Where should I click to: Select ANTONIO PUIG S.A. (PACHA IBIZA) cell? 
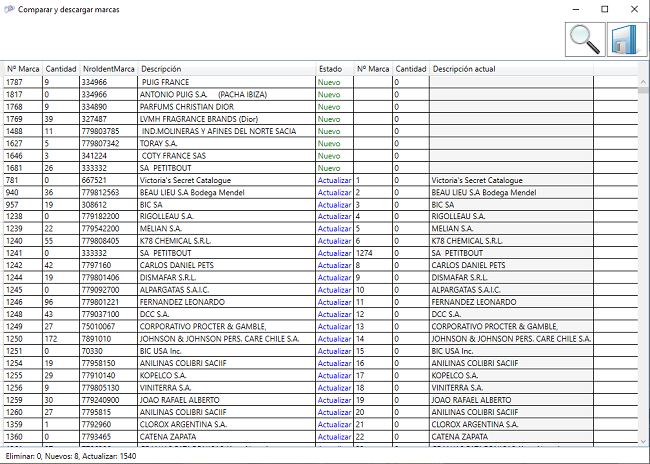[226, 95]
